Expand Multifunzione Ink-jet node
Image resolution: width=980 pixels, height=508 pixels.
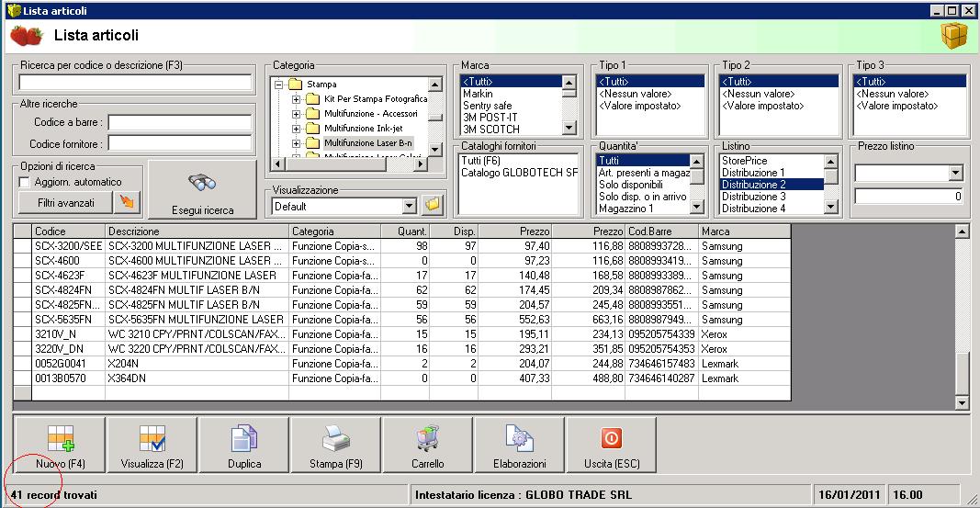[297, 129]
